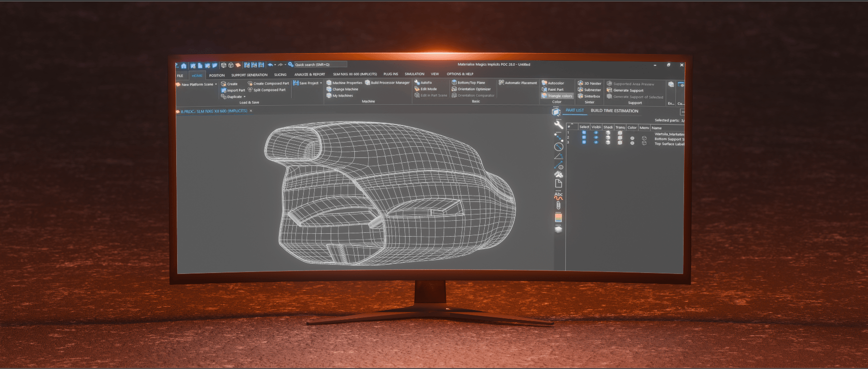This screenshot has height=369, width=868.
Task: Select the circle diameter measurement tool
Action: point(559,147)
